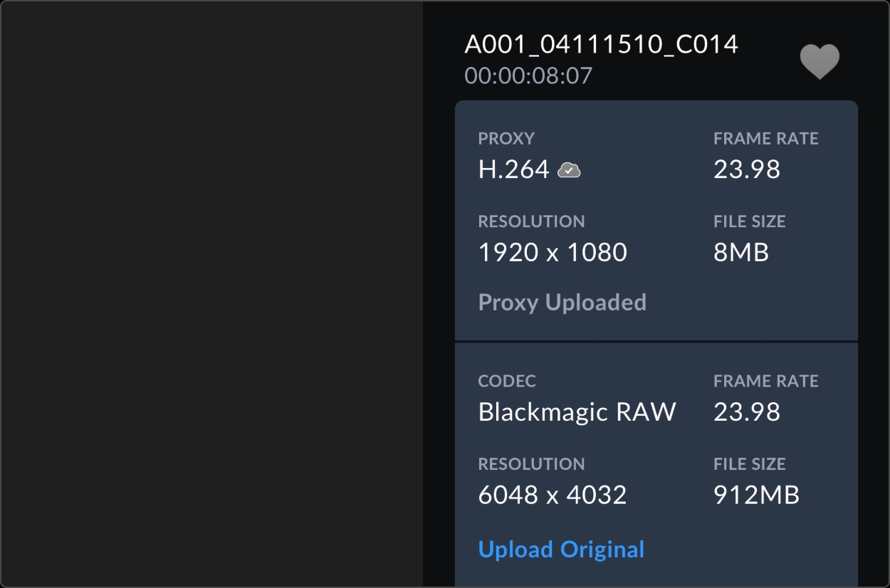Click the 00:00:08:07 timecode
This screenshot has height=588, width=890.
(528, 75)
